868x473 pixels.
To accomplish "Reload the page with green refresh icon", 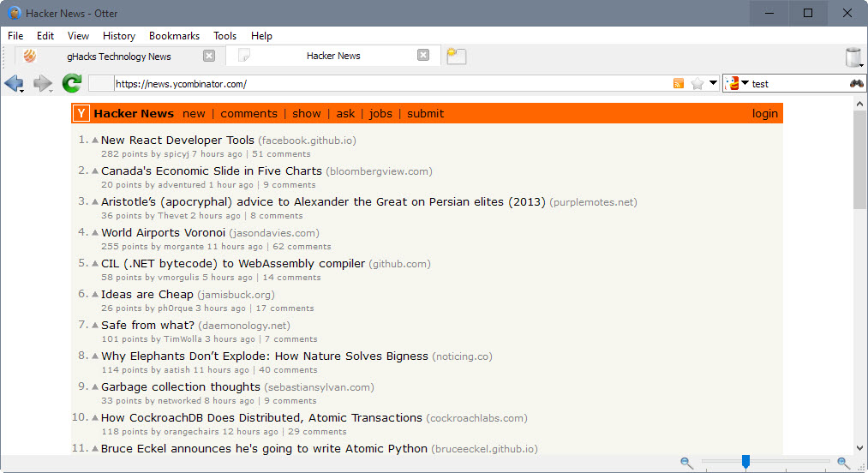I will click(x=71, y=84).
